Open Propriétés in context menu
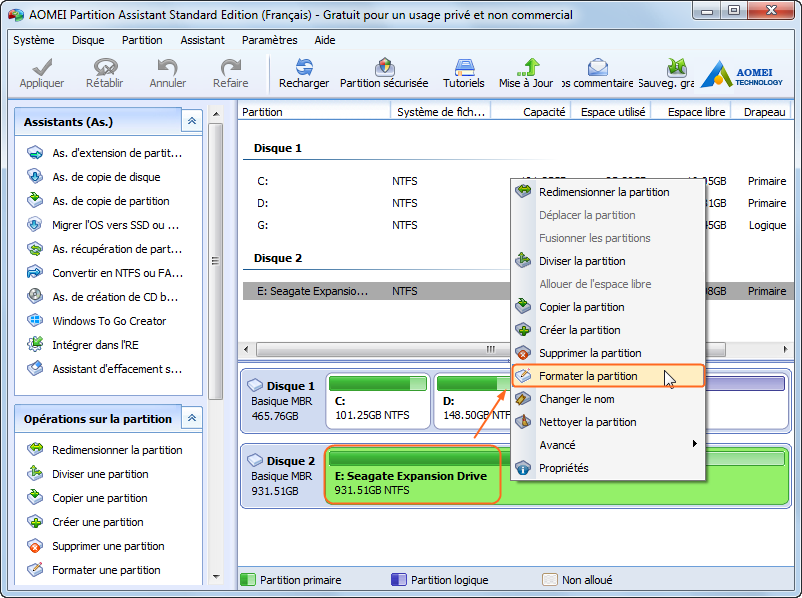The image size is (802, 598). pyautogui.click(x=608, y=469)
